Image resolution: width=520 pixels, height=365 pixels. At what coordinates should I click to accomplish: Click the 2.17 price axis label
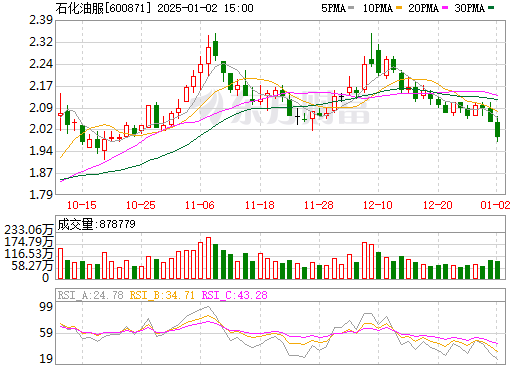[x=41, y=86]
